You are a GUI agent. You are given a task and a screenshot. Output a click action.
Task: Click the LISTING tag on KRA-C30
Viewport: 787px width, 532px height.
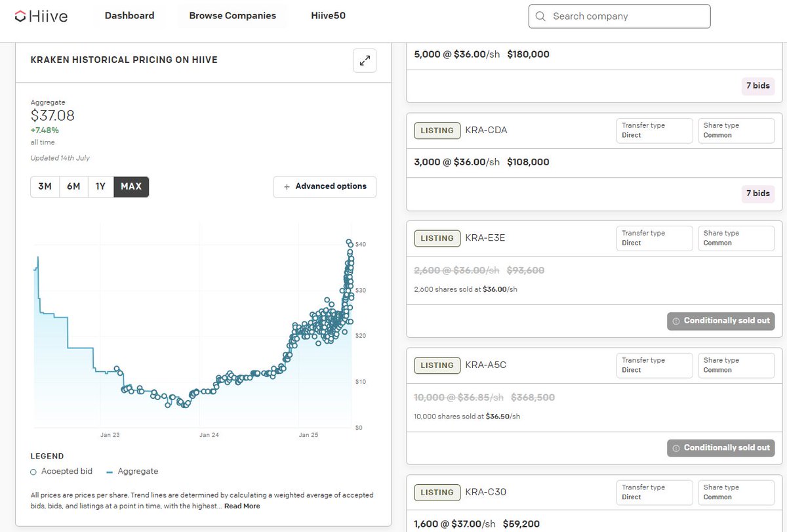pyautogui.click(x=437, y=492)
